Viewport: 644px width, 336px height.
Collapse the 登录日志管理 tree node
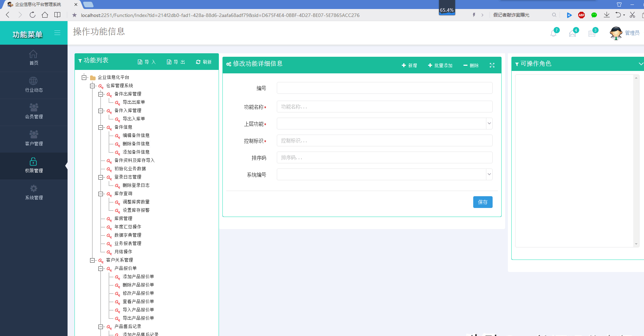point(100,177)
